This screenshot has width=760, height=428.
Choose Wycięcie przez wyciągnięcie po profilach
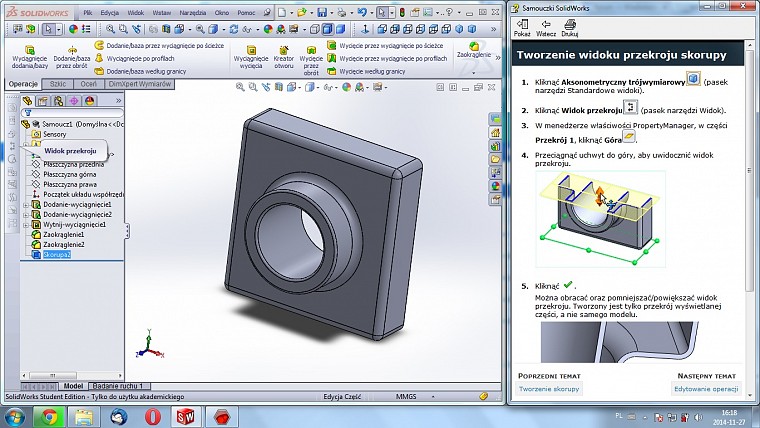coord(387,58)
